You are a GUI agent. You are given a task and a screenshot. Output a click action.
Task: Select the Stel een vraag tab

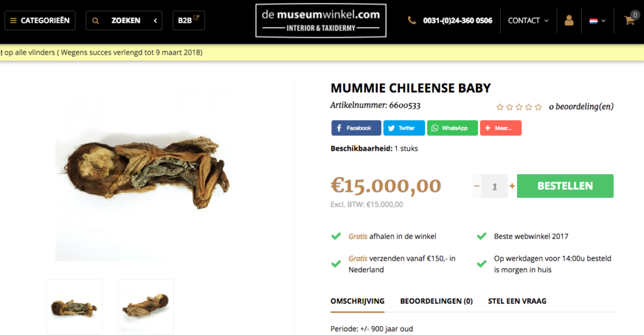point(517,301)
